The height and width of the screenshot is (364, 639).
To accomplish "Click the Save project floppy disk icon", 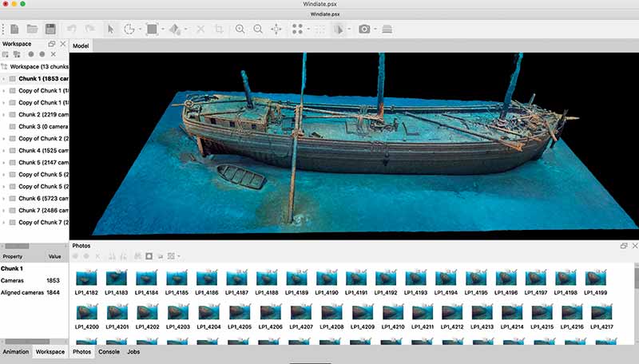I will (x=50, y=29).
